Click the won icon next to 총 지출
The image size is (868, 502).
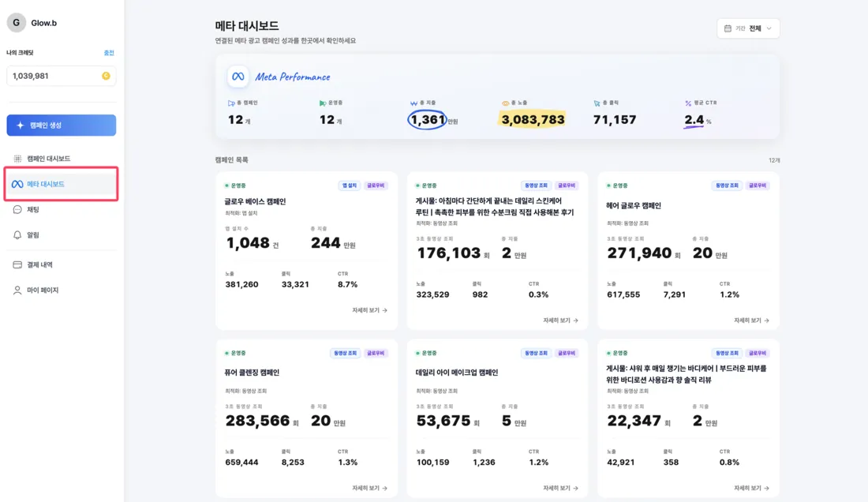coord(413,103)
